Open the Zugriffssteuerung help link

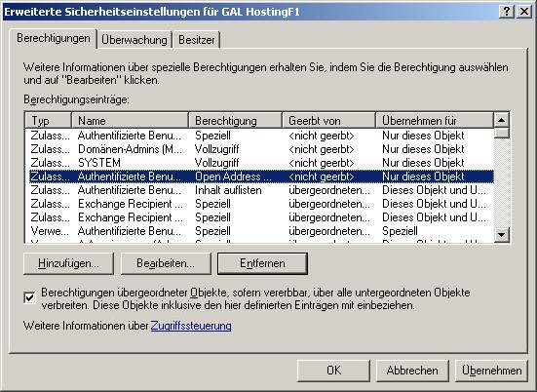191,326
